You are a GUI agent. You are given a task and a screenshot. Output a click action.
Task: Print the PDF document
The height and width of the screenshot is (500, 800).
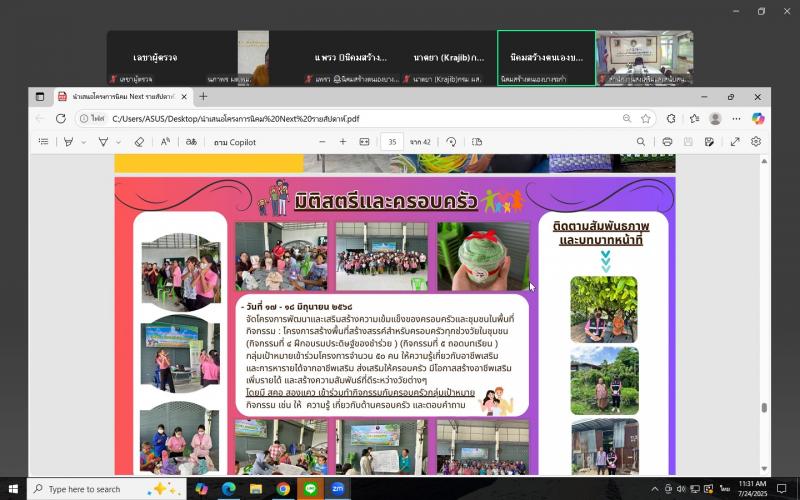(667, 142)
